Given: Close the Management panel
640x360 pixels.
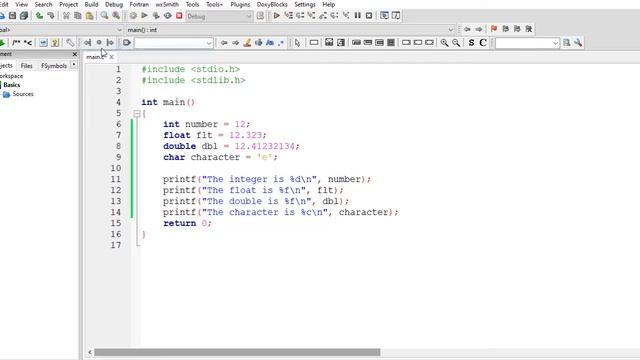Looking at the screenshot, I should click(75, 54).
